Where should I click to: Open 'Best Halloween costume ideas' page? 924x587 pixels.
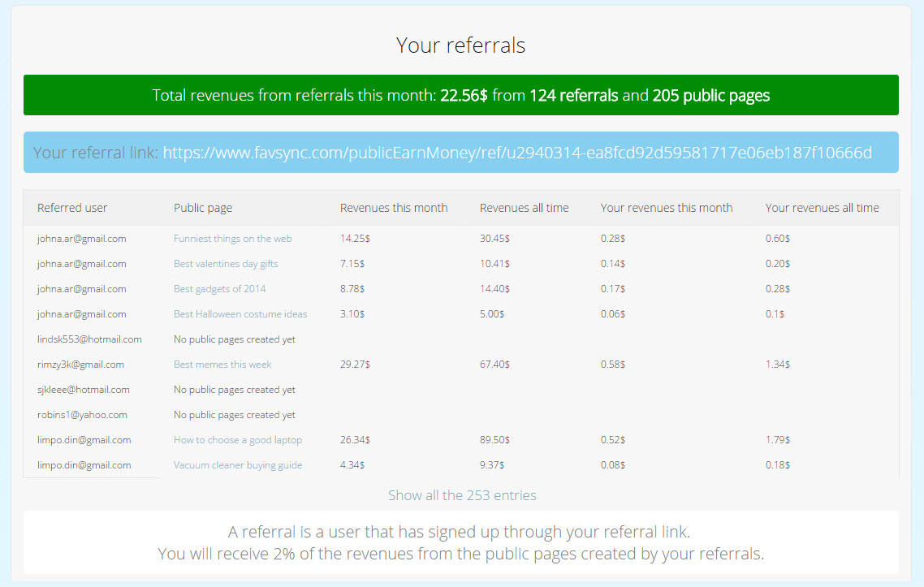[240, 314]
